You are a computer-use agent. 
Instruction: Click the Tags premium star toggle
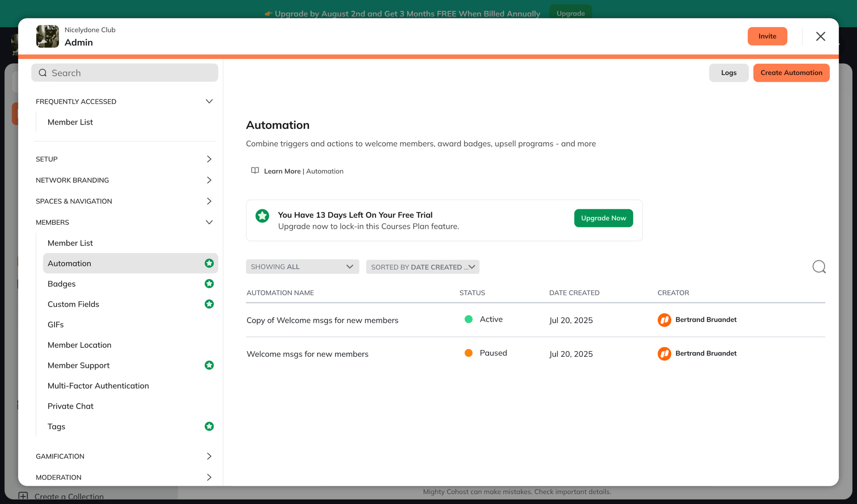pos(209,426)
